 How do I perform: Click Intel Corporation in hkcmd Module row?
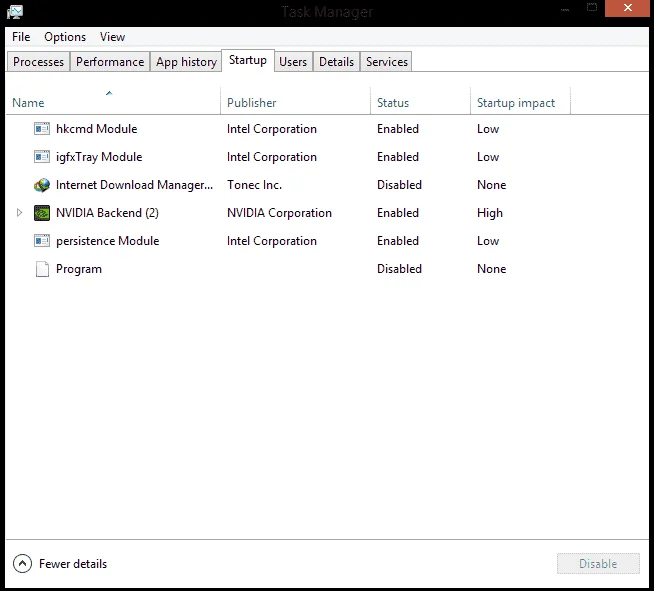pyautogui.click(x=272, y=129)
